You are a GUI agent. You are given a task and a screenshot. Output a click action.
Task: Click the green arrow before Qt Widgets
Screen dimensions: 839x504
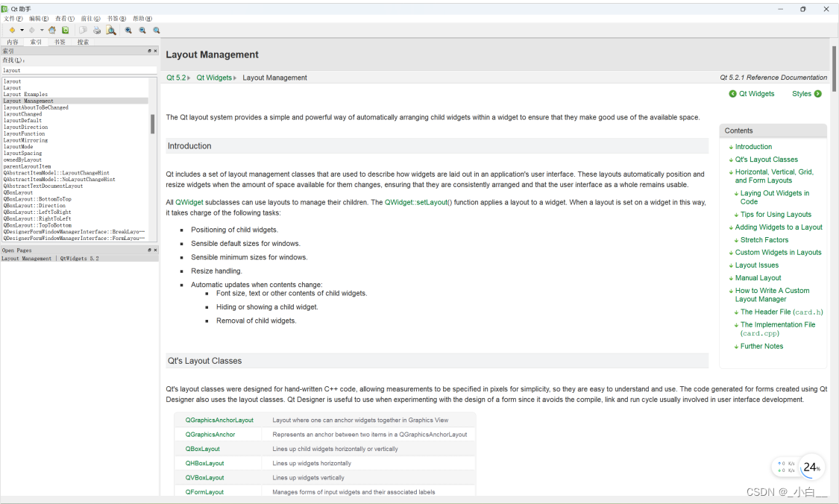(x=732, y=94)
